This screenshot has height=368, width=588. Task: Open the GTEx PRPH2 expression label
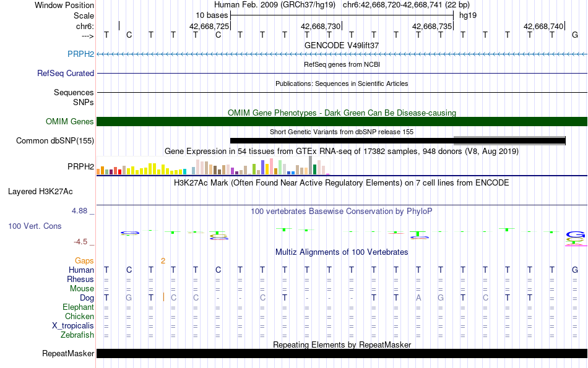point(80,166)
